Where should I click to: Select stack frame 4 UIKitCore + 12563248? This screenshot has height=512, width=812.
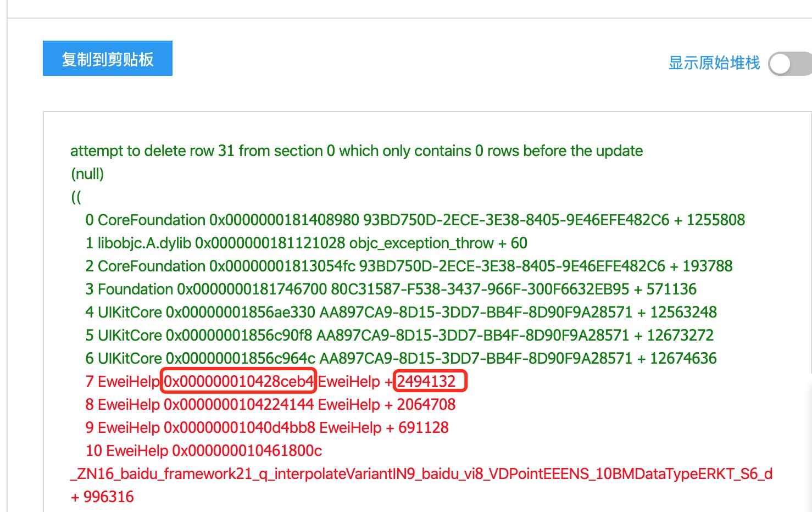(x=401, y=313)
